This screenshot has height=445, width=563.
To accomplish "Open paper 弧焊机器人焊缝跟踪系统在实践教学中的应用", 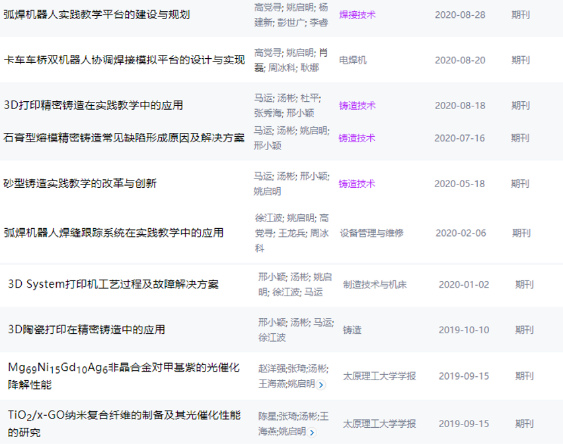I will (113, 232).
